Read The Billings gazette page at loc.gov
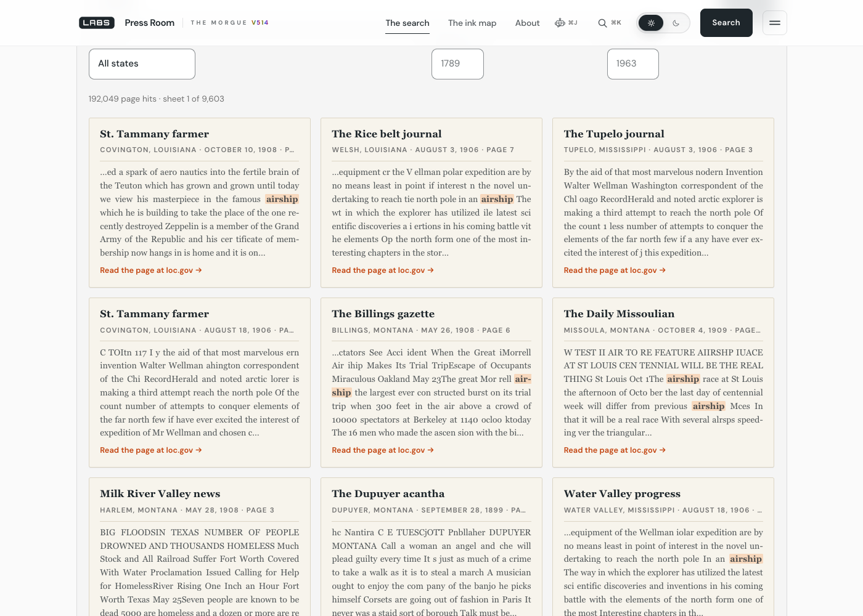863x616 pixels. pos(383,450)
